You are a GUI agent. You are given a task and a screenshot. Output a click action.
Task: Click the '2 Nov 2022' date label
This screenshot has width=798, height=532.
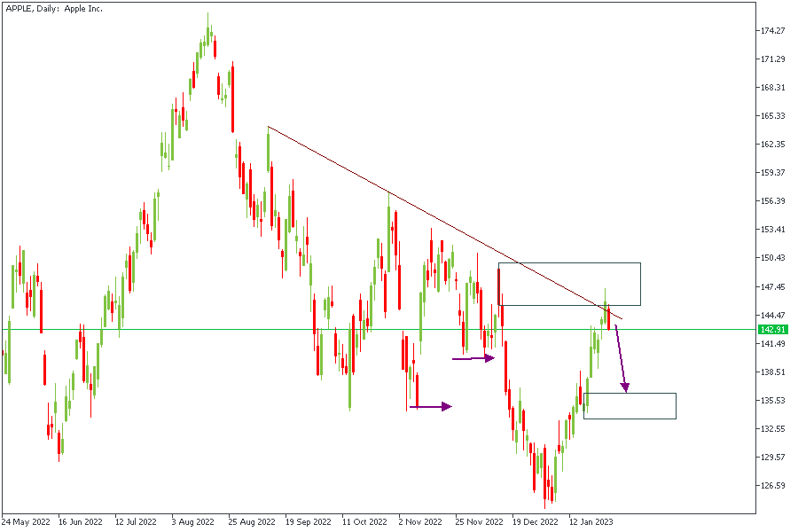tap(421, 522)
